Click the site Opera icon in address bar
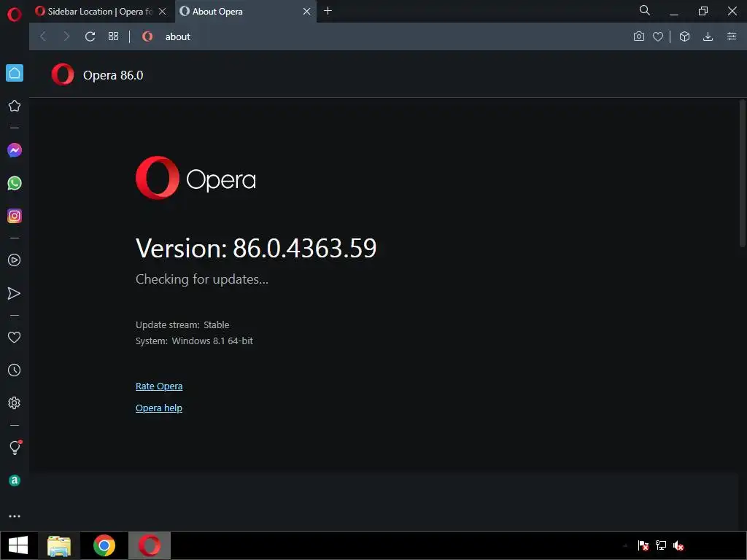This screenshot has width=747, height=560. coord(147,36)
